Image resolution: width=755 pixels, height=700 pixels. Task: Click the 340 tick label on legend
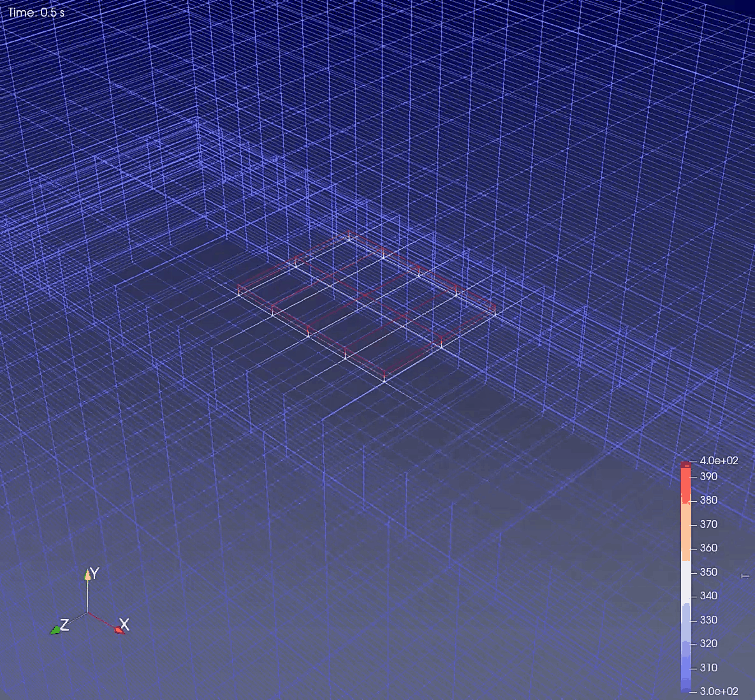point(708,596)
